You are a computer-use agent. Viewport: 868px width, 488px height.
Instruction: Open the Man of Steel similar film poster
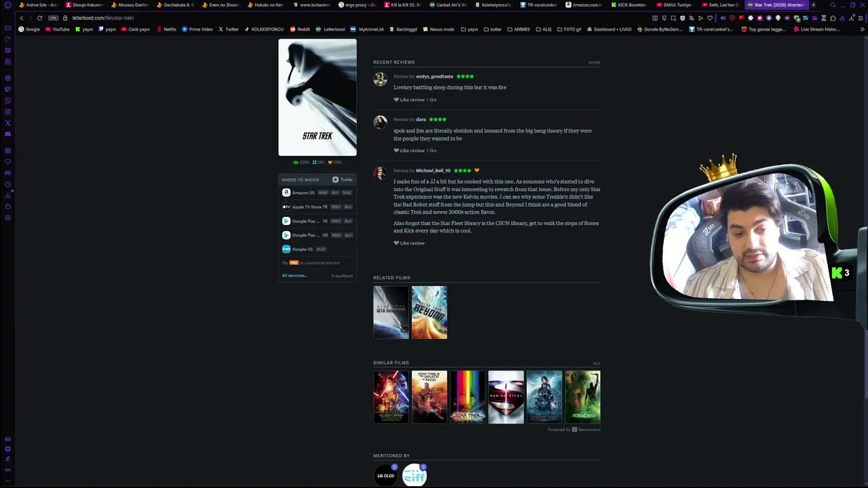(506, 397)
